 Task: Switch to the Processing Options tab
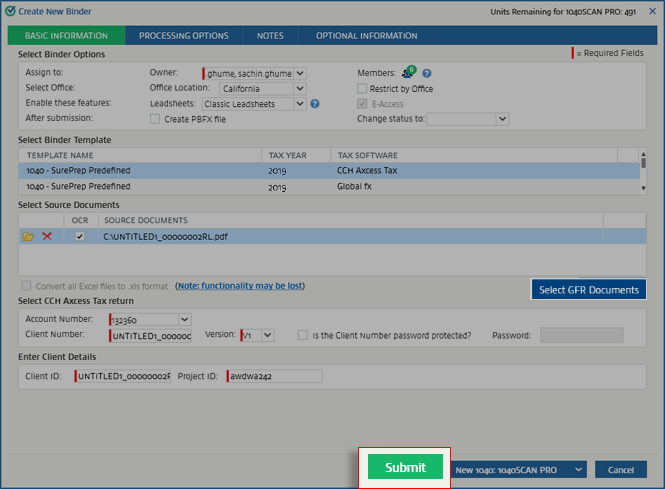tap(183, 36)
